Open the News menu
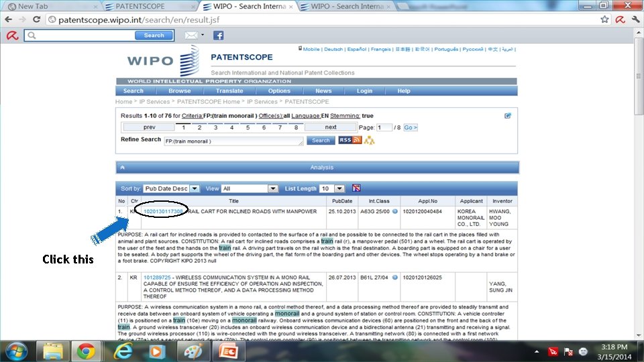 [323, 90]
